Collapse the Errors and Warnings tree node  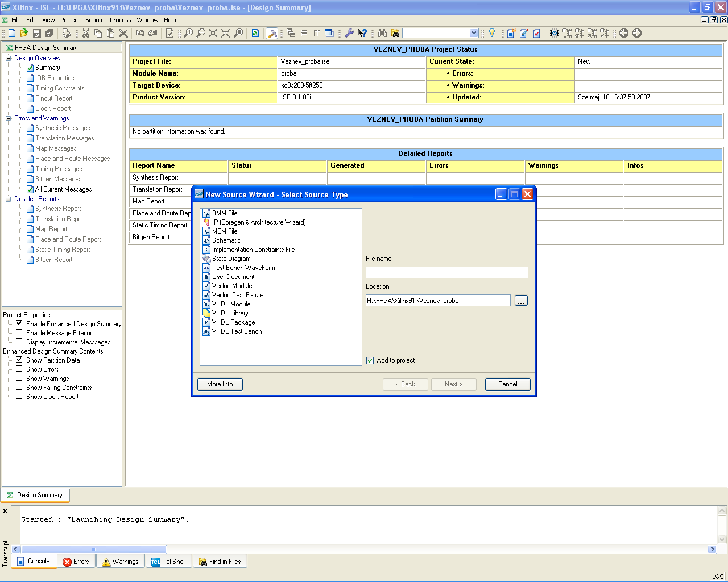(x=9, y=118)
